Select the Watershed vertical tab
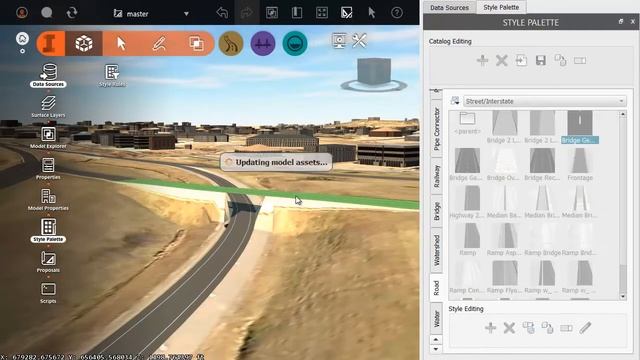The height and width of the screenshot is (360, 640). coord(437,250)
